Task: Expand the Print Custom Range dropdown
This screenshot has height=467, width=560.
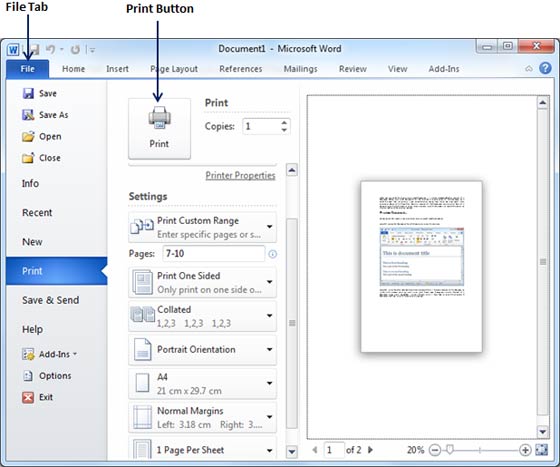Action: tap(202, 227)
